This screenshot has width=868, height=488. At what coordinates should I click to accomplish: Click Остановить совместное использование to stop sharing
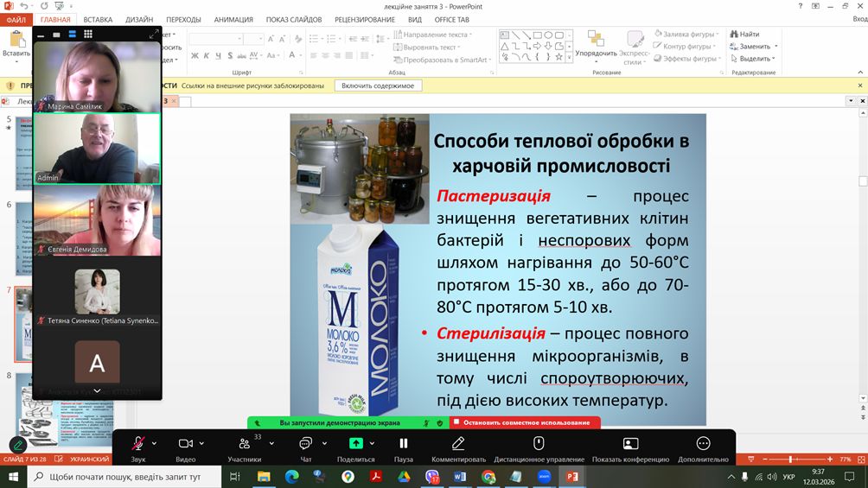(526, 422)
